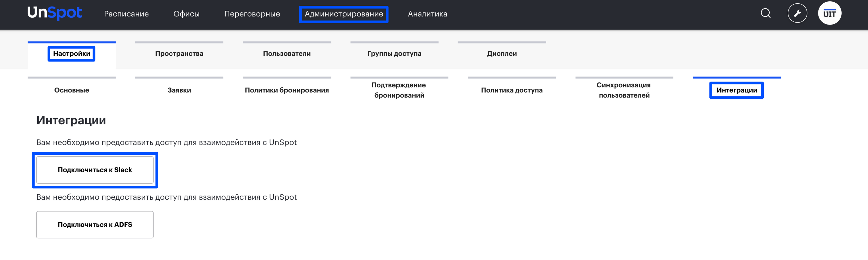Click the Интеграции page heading

pyautogui.click(x=71, y=120)
